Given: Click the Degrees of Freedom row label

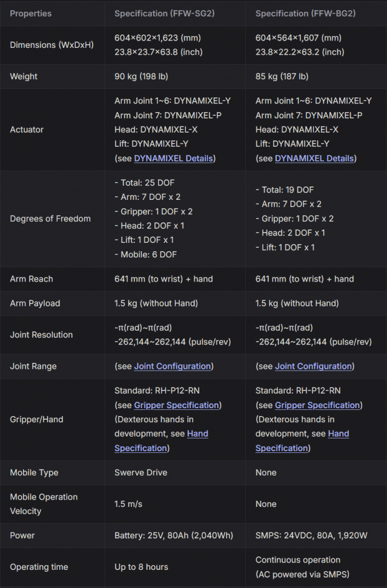Looking at the screenshot, I should pos(50,219).
